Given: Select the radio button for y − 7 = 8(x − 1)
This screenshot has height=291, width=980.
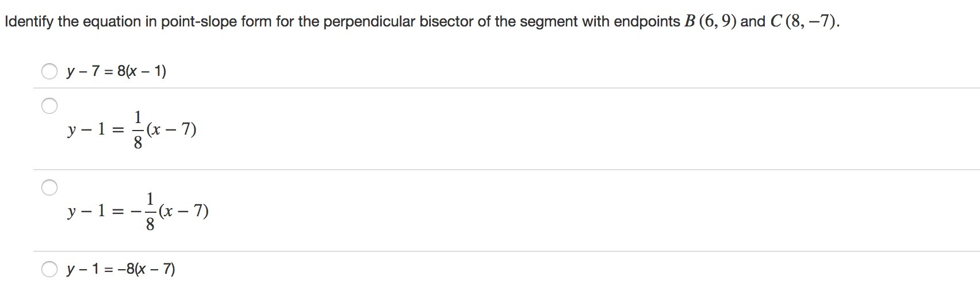Looking at the screenshot, I should pos(49,72).
